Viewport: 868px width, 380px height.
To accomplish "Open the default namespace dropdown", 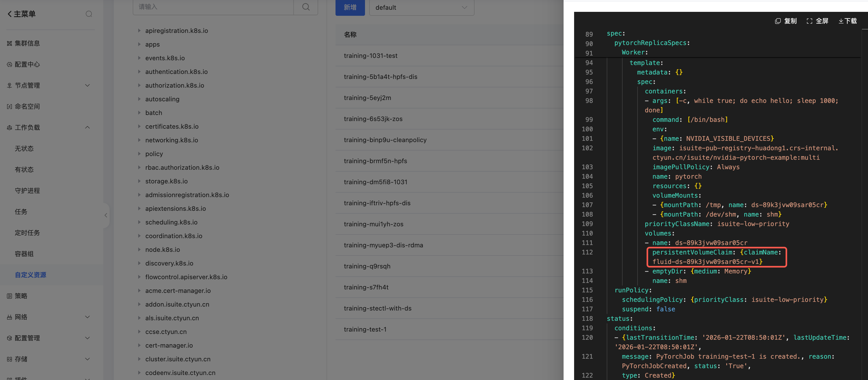I will tap(421, 7).
